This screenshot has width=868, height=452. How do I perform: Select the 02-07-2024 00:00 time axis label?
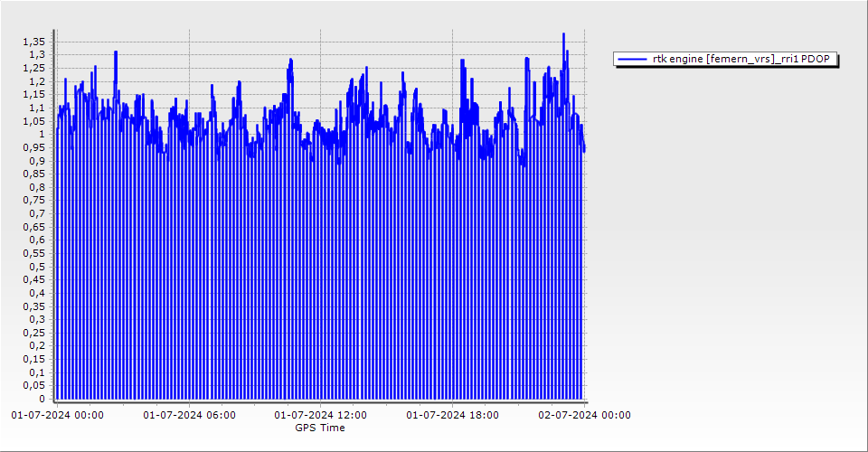click(584, 416)
